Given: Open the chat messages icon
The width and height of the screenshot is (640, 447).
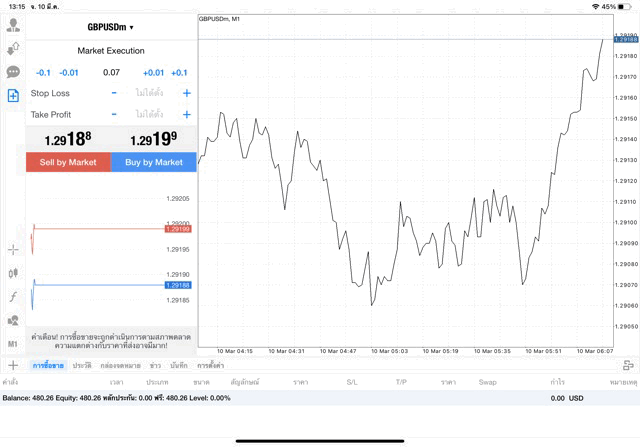Looking at the screenshot, I should pos(13,72).
